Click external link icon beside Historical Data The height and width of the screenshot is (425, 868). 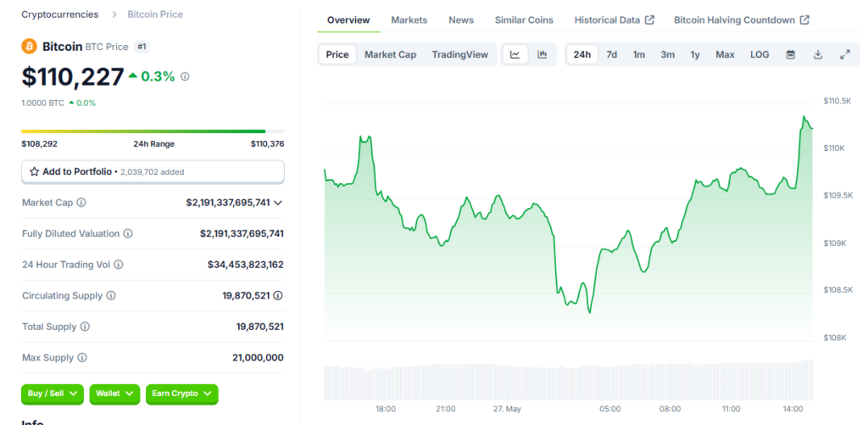click(x=650, y=20)
